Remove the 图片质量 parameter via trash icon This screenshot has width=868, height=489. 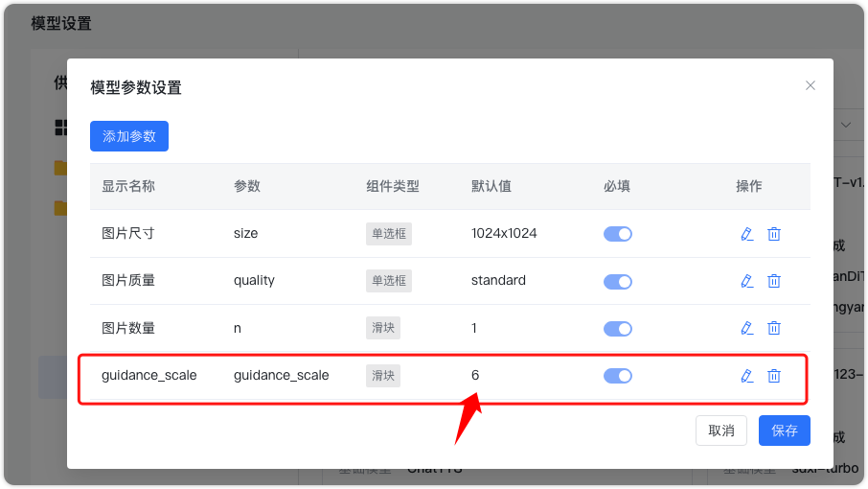pyautogui.click(x=774, y=281)
